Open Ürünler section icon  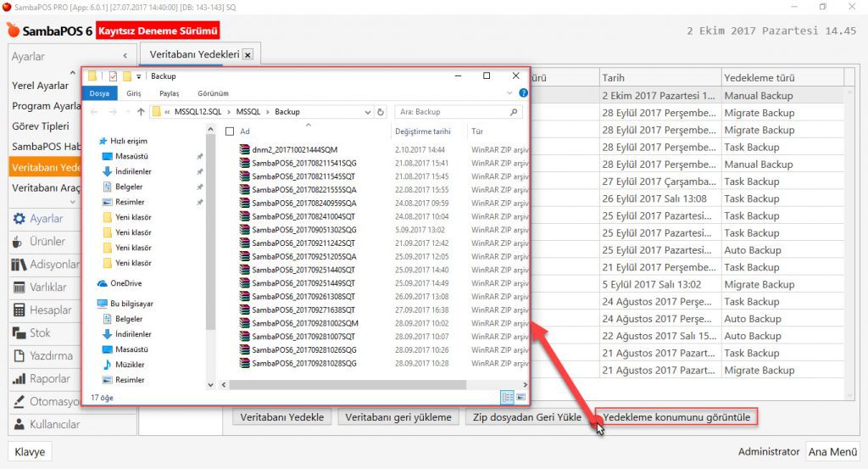(x=18, y=242)
